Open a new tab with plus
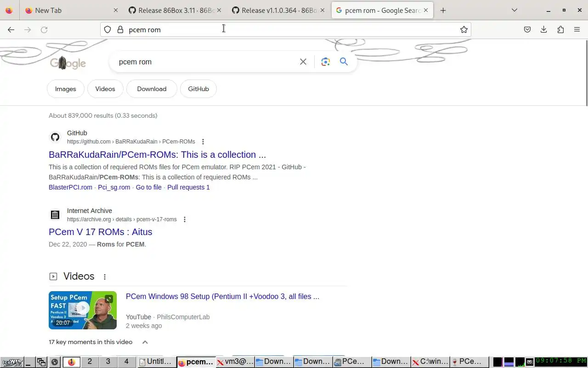Viewport: 588px width, 368px height. pyautogui.click(x=443, y=10)
